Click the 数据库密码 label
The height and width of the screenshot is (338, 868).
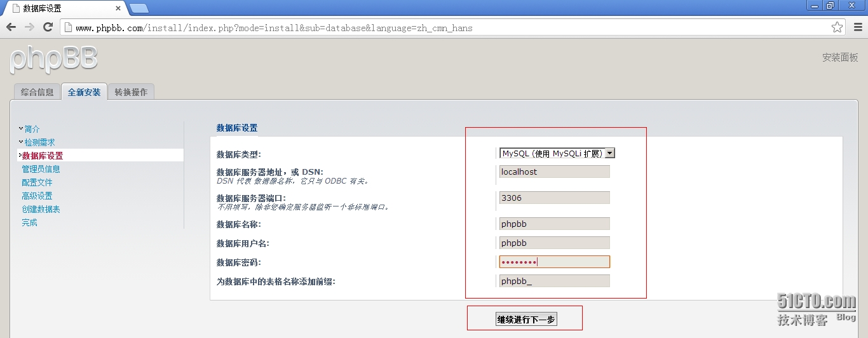(x=238, y=262)
